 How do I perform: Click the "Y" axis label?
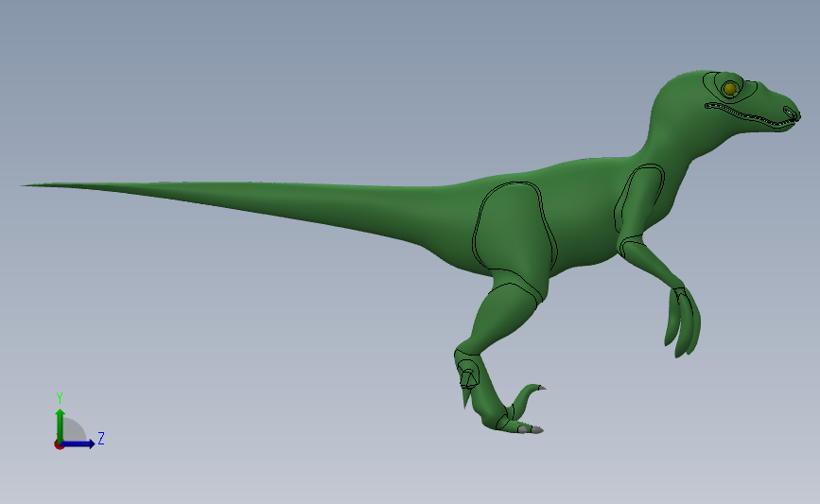pos(60,398)
